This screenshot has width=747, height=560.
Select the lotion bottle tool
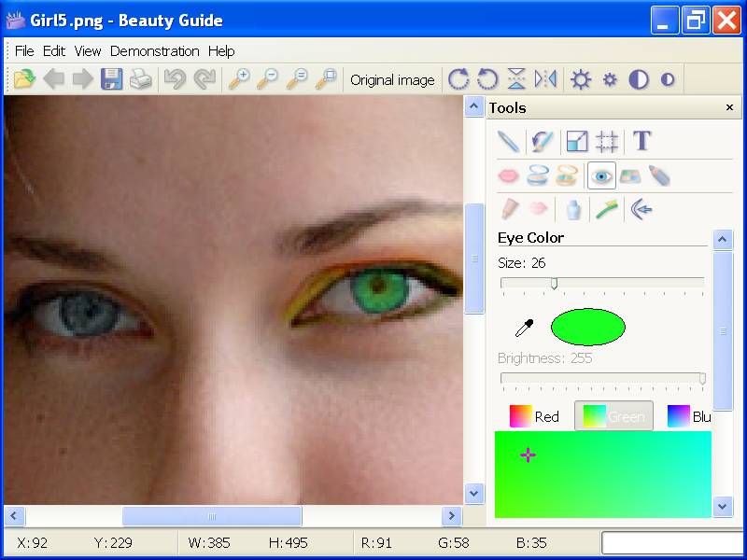(573, 209)
